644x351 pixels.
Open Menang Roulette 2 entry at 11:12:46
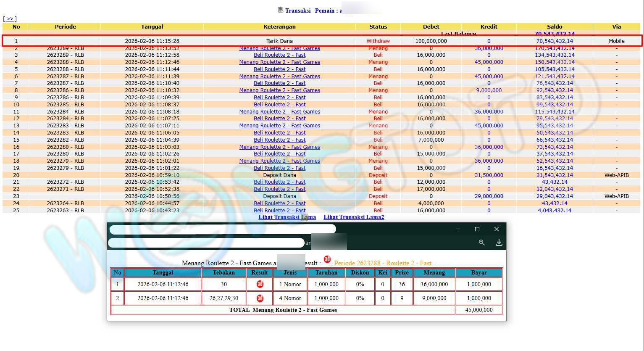coord(279,62)
